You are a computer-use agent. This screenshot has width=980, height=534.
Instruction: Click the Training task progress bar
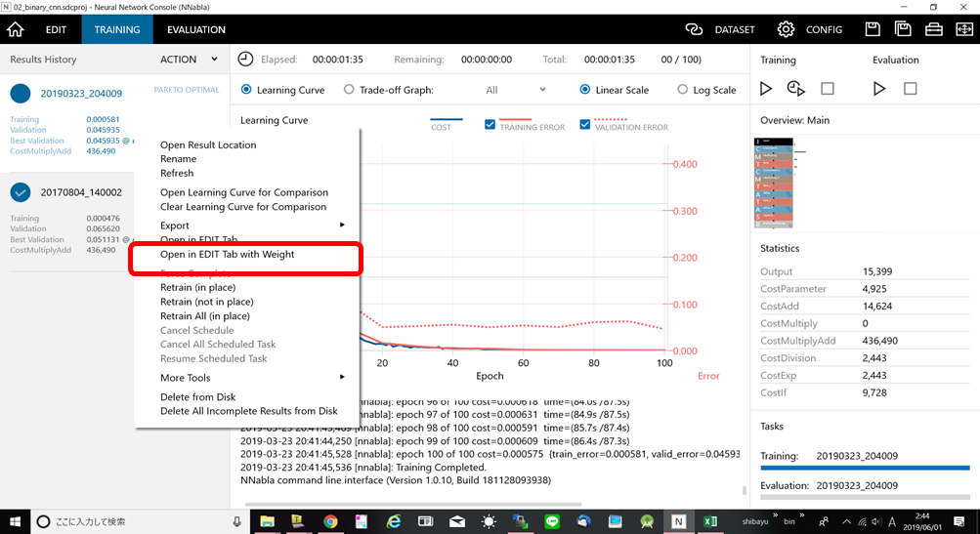[x=865, y=468]
